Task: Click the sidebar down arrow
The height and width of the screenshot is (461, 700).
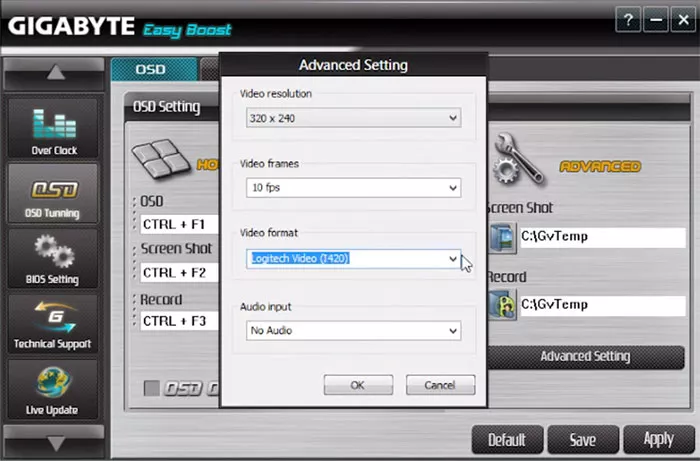Action: pos(54,441)
